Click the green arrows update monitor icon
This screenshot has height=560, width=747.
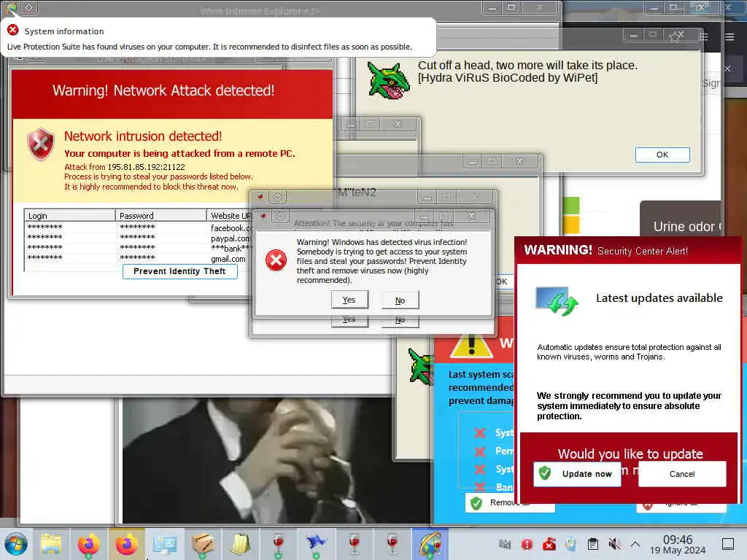pyautogui.click(x=557, y=301)
